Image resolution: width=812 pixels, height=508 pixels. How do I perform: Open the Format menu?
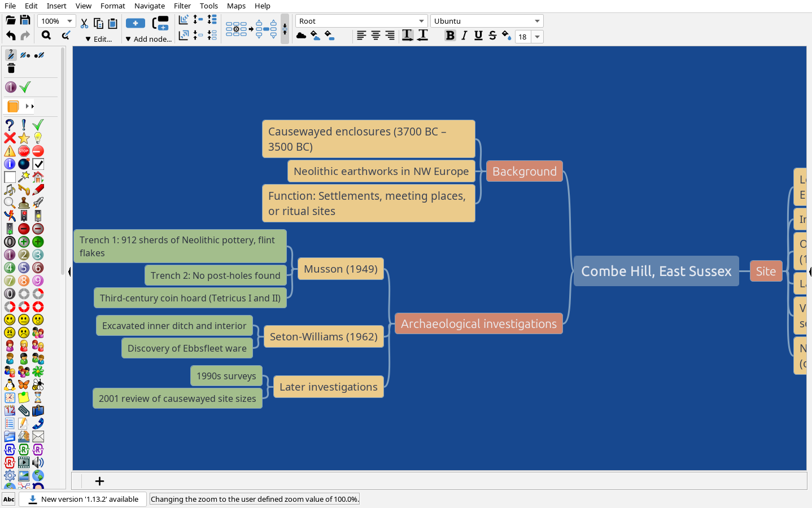pos(112,6)
